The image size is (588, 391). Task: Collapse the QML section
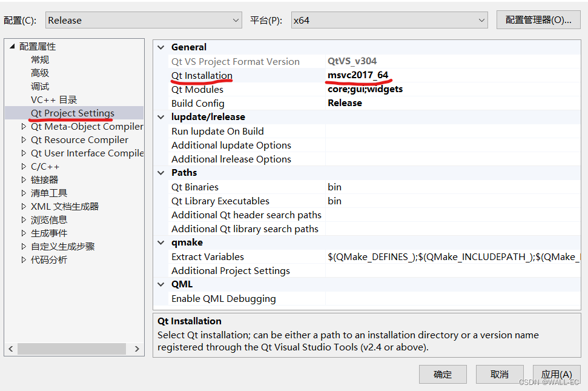(161, 284)
